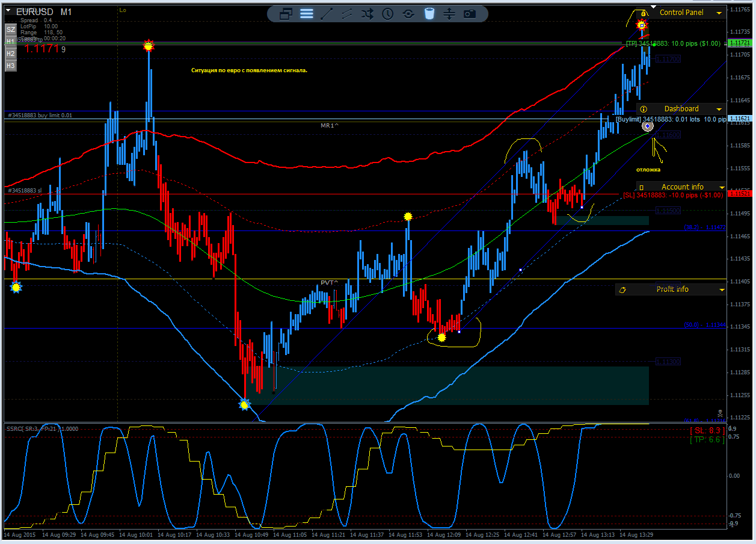Screen dimensions: 756x544
Task: Click the trash bin delete icon
Action: 429,14
